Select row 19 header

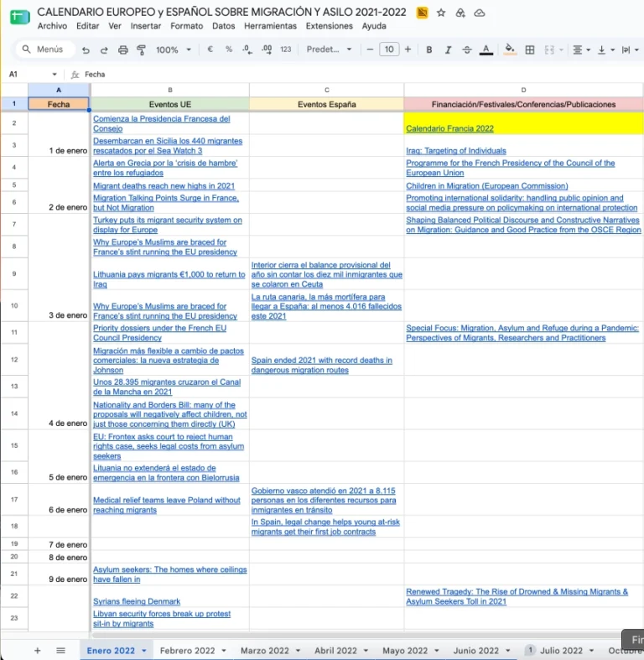[14, 543]
